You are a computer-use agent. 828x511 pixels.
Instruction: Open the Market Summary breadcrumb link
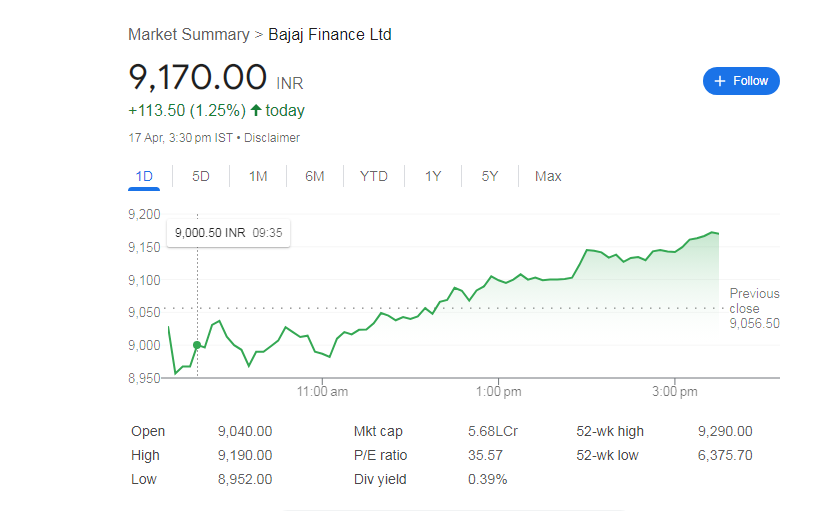[189, 35]
